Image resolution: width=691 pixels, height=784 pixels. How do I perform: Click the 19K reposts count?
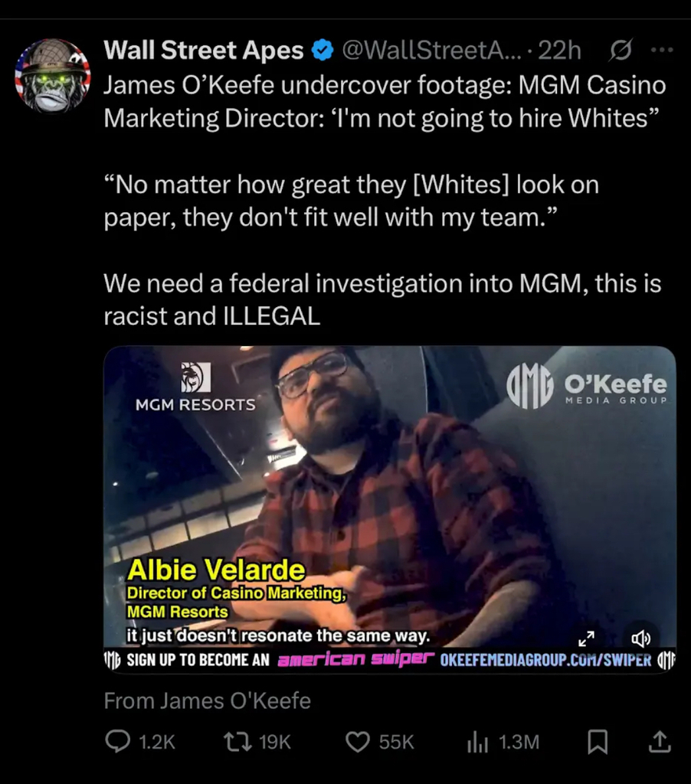coord(275,742)
